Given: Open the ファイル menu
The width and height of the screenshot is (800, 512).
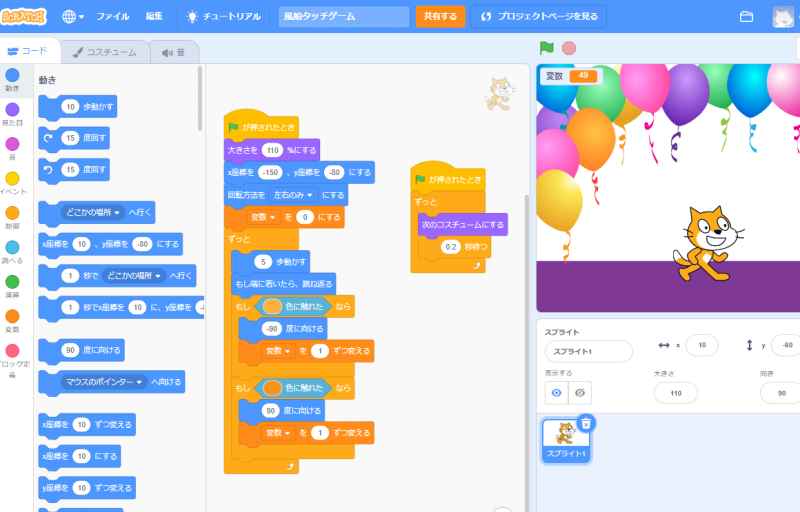Looking at the screenshot, I should point(113,16).
